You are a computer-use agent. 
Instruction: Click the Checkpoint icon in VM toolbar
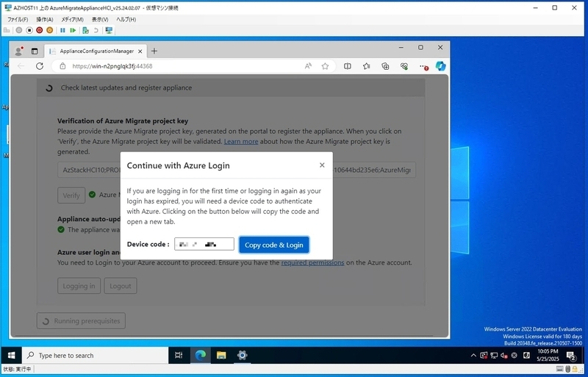pyautogui.click(x=85, y=30)
